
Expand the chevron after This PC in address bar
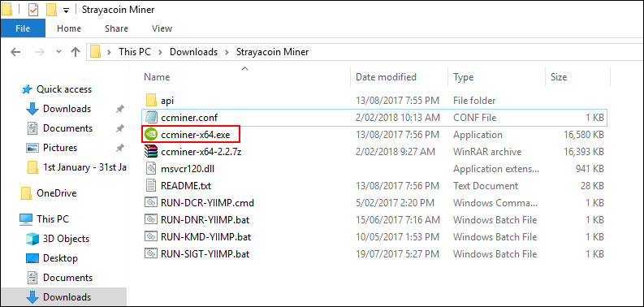(x=161, y=52)
